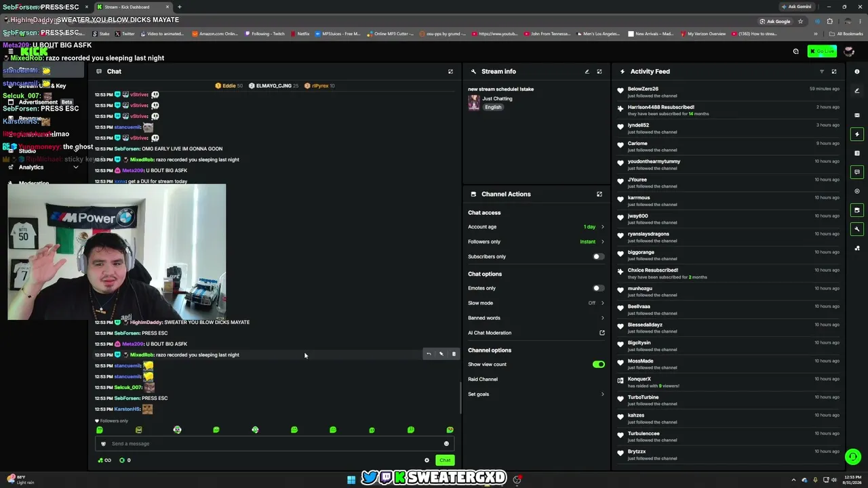Delete MixedRob's highlighted chat message

[x=454, y=354]
